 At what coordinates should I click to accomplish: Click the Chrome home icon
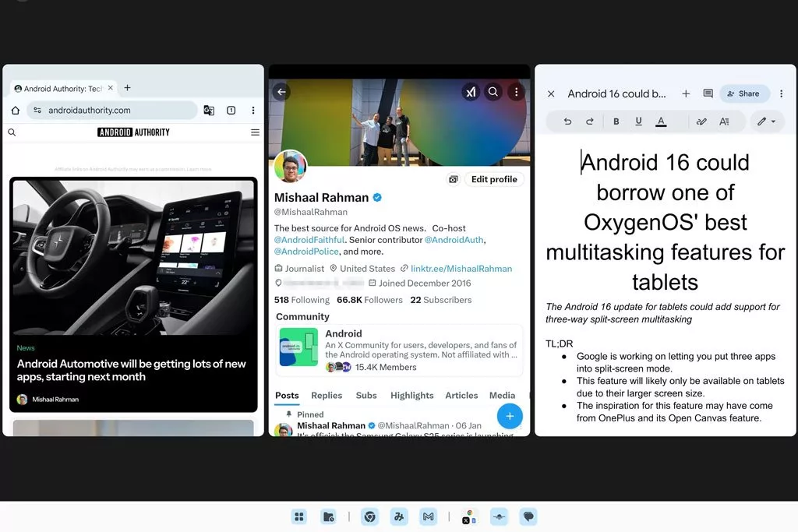click(x=16, y=110)
